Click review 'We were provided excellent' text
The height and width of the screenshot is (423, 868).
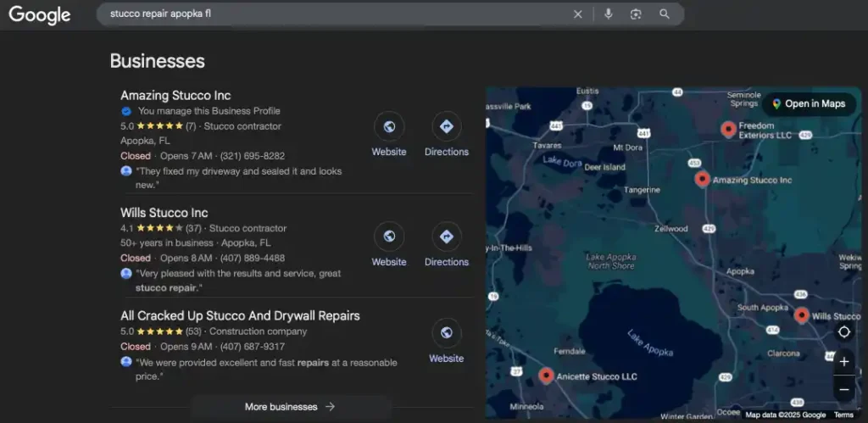[266, 370]
